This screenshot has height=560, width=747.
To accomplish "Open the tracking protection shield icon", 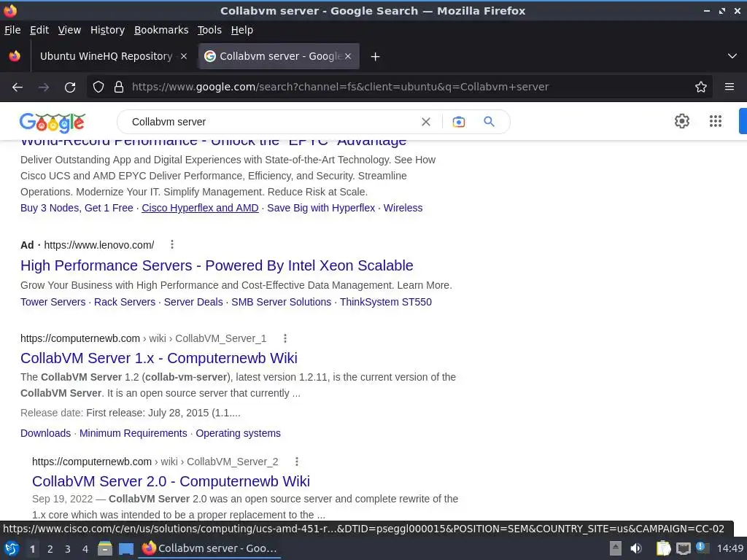I will [x=98, y=87].
